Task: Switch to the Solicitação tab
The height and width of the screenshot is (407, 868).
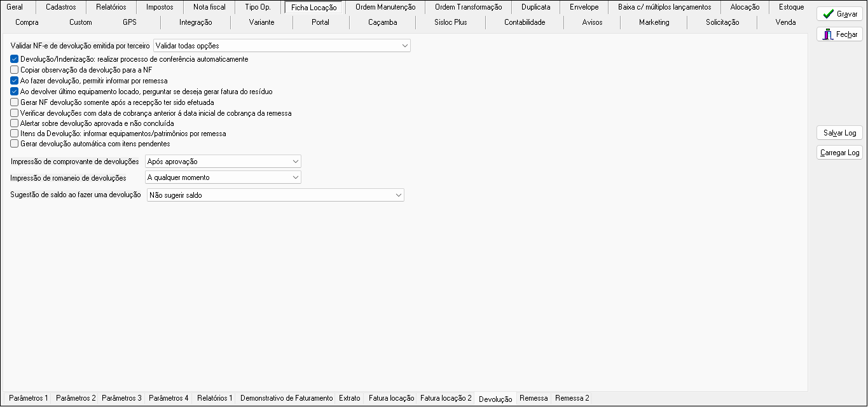Action: coord(722,22)
